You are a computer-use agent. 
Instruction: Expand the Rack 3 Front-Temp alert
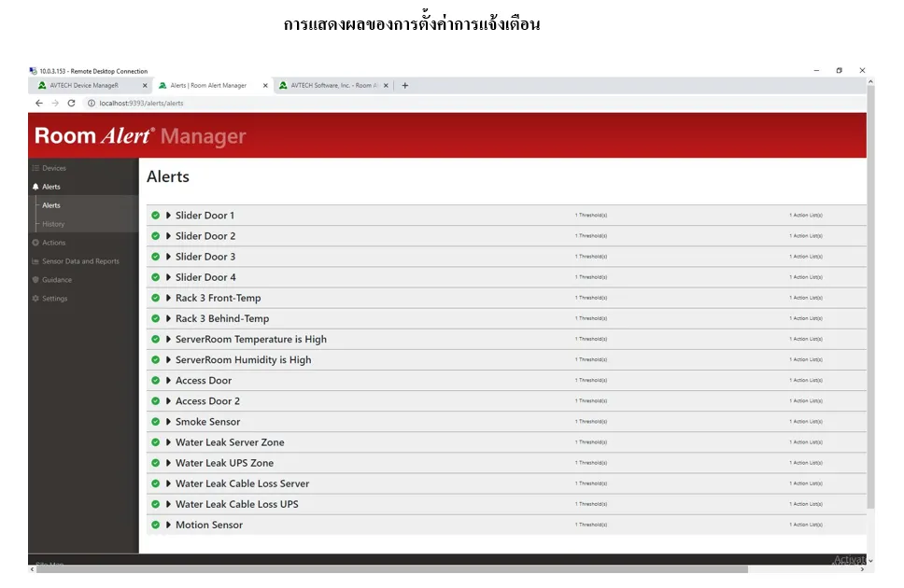(x=169, y=298)
